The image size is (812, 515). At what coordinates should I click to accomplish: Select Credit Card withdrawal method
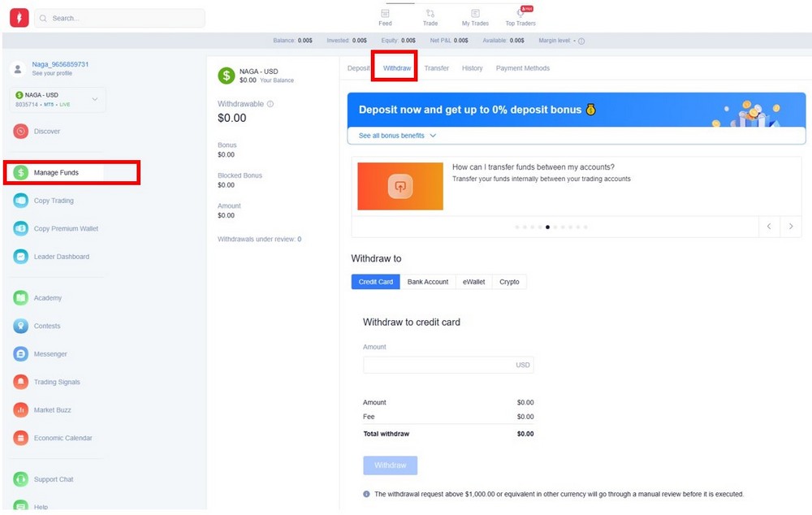(375, 282)
